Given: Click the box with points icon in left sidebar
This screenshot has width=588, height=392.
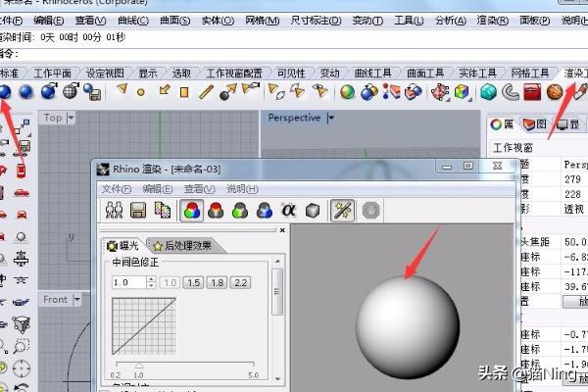Looking at the screenshot, I should point(22,324).
